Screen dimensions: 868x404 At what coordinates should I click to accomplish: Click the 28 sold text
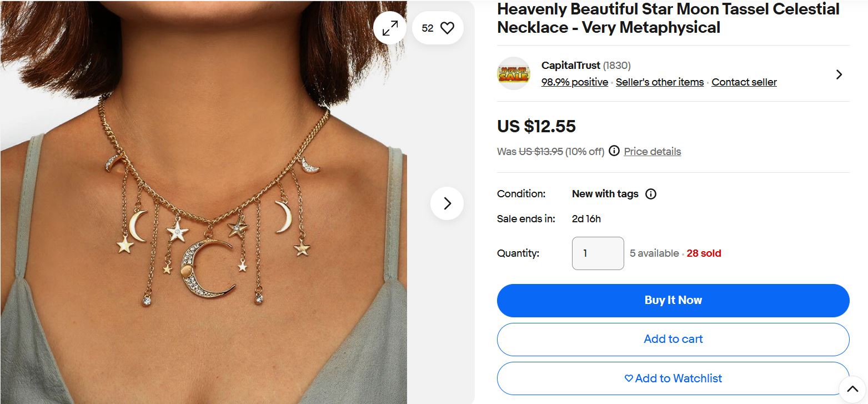pyautogui.click(x=704, y=253)
